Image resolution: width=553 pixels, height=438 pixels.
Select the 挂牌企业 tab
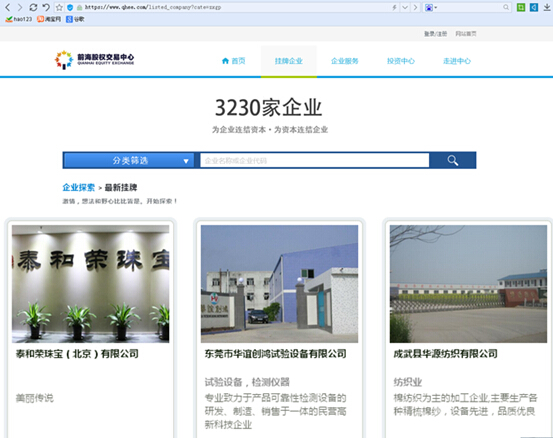288,61
